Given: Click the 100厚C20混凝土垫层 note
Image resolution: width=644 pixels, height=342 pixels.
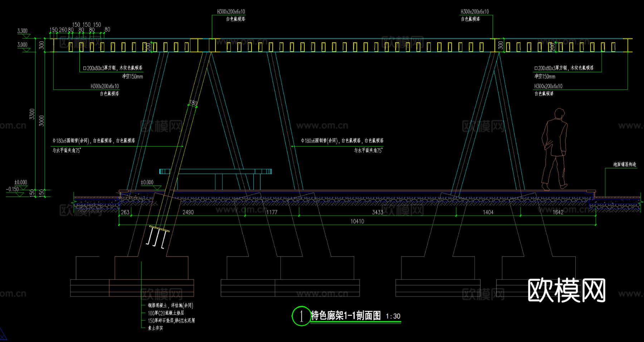Looking at the screenshot, I should pos(166,313).
